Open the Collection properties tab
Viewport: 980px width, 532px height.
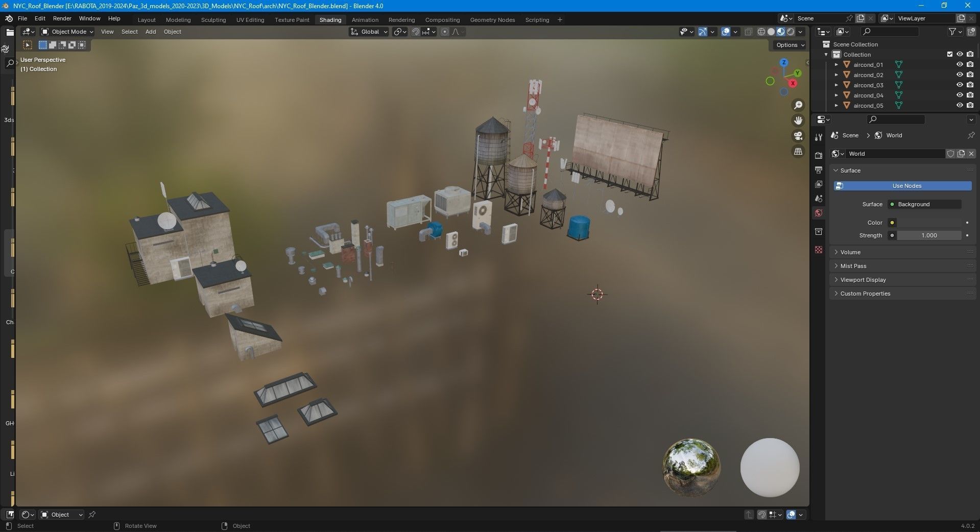click(819, 231)
